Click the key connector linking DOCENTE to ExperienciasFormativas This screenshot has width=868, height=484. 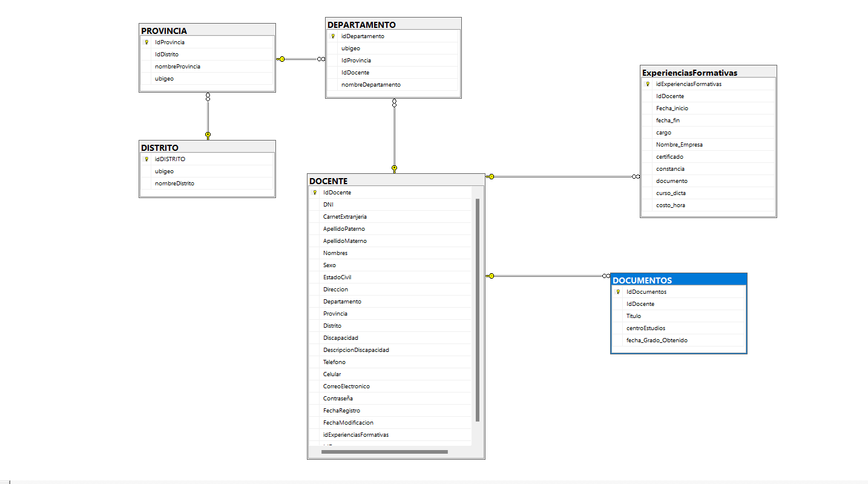(x=491, y=176)
